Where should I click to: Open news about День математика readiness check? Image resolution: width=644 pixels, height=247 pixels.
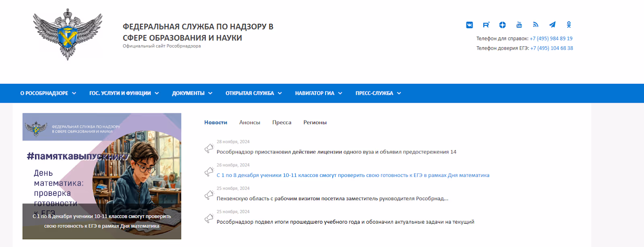click(x=353, y=175)
